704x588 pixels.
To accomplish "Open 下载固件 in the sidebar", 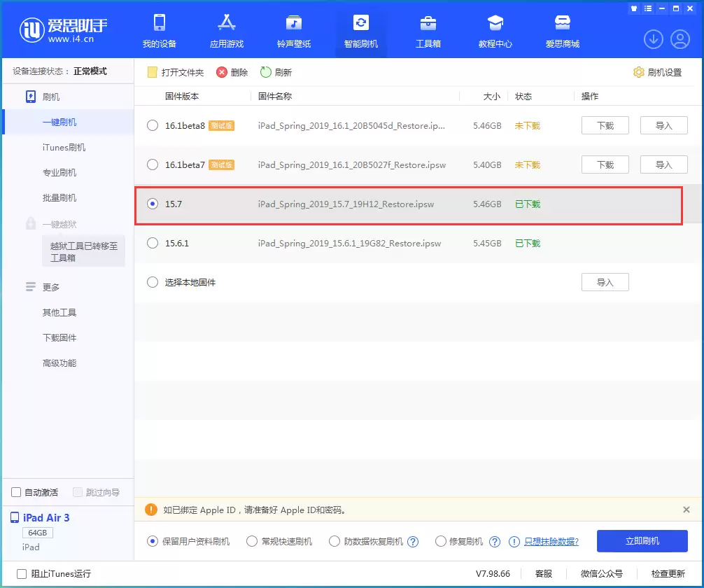I will 59,338.
